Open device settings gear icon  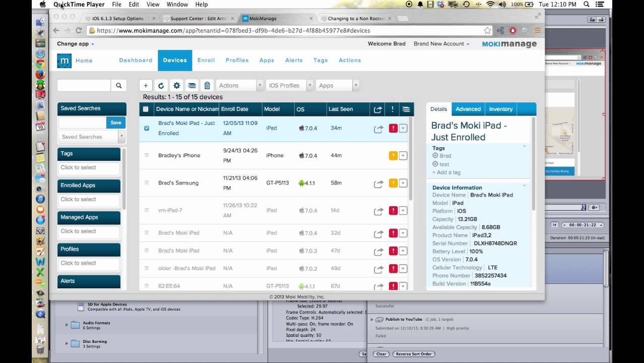tap(176, 86)
